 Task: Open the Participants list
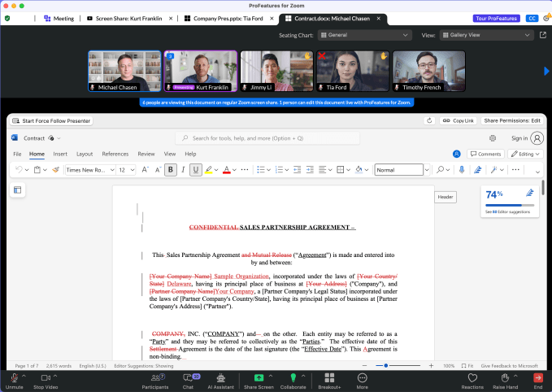coord(154,377)
